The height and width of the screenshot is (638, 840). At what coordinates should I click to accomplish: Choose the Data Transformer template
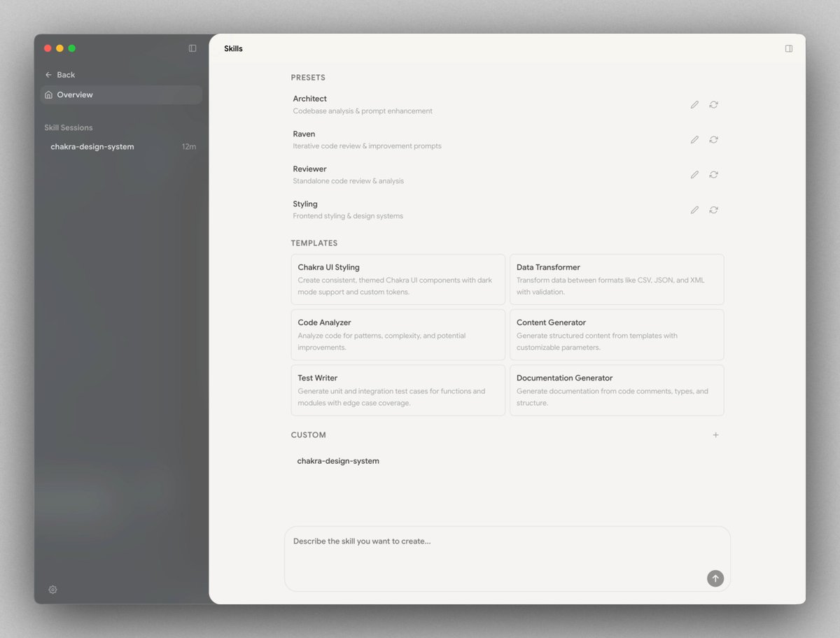point(617,279)
